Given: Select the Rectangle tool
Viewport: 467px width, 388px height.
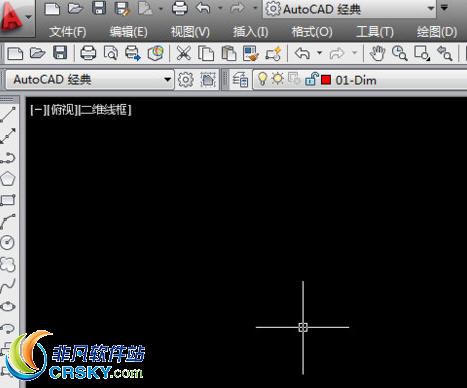Looking at the screenshot, I should [x=8, y=200].
